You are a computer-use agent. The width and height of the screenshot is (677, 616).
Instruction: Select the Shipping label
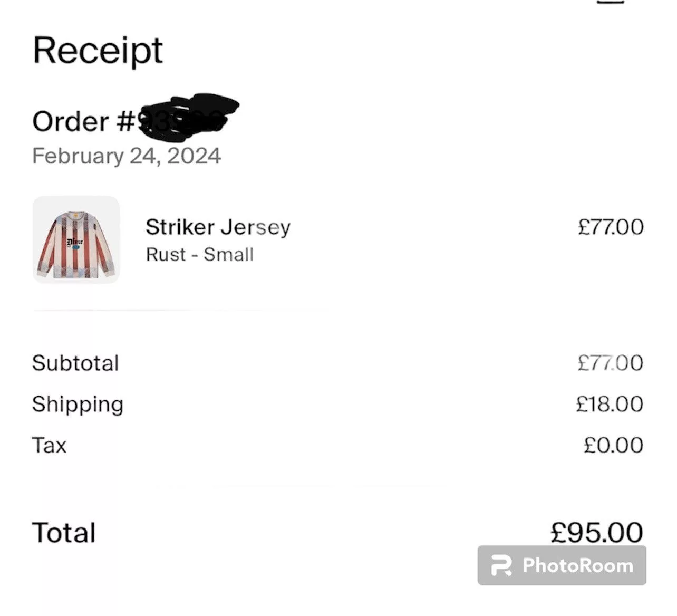(78, 405)
